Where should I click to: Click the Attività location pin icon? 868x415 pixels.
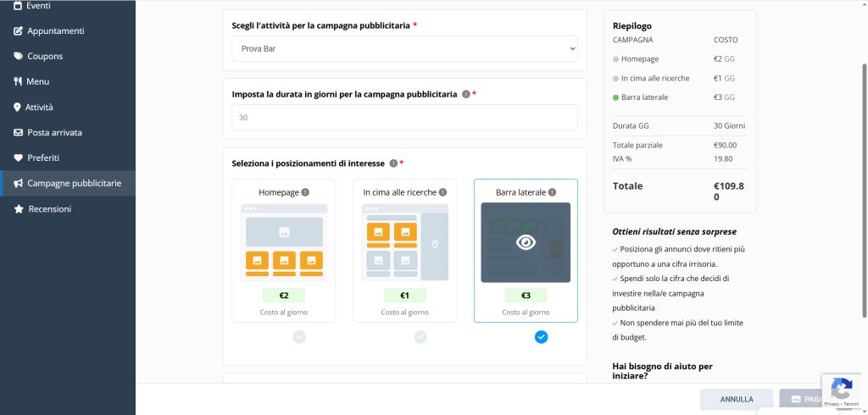click(18, 108)
